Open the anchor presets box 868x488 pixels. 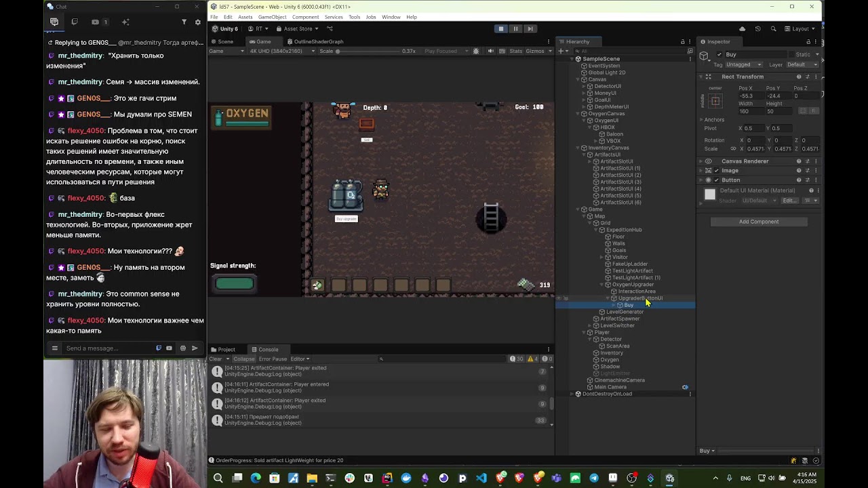pos(715,101)
